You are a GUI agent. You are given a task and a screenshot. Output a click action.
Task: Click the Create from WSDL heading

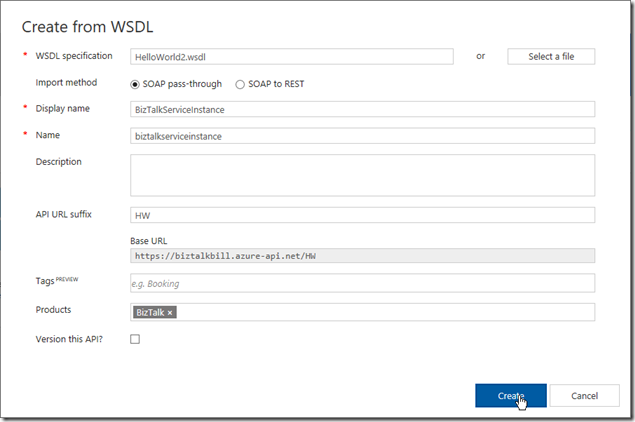click(x=87, y=27)
